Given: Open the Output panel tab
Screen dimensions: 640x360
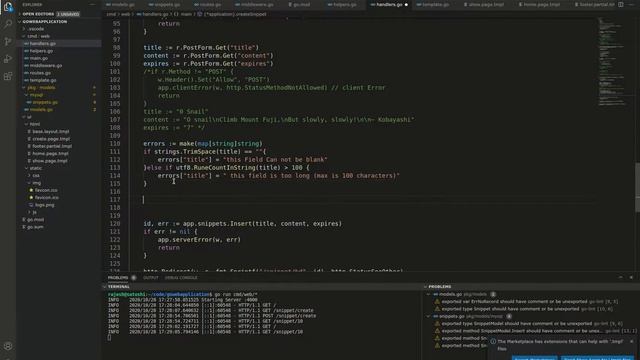Looking at the screenshot, I should tap(150, 278).
